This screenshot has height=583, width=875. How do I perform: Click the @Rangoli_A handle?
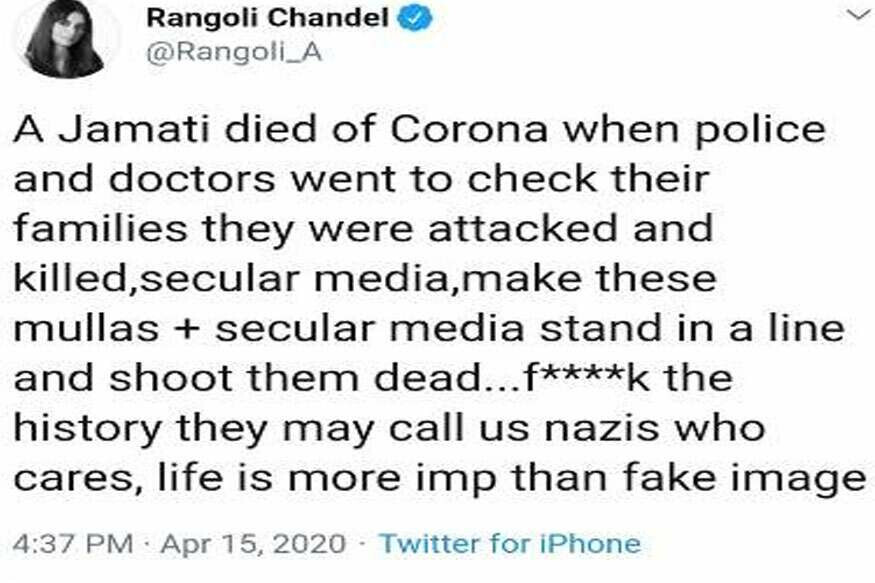pyautogui.click(x=234, y=53)
